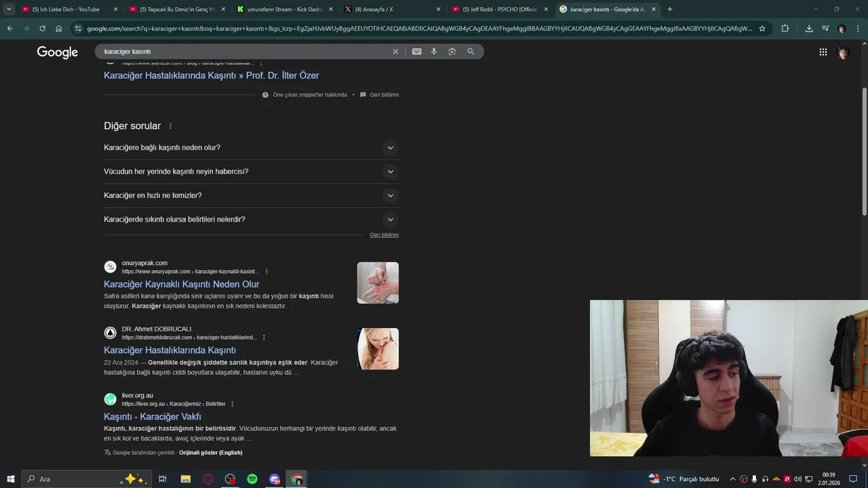Start voice search with the microphone icon
The image size is (868, 488).
[x=434, y=52]
